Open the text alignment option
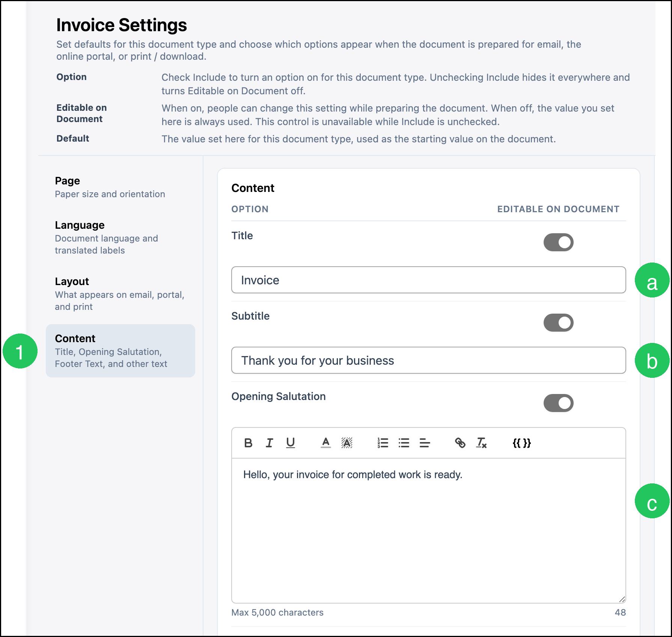The height and width of the screenshot is (637, 672). (425, 443)
